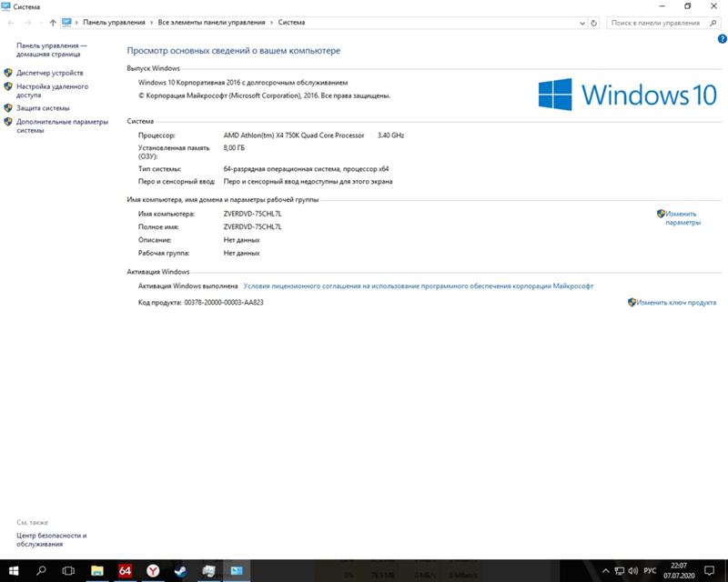This screenshot has width=728, height=582.
Task: Click the network tray icon
Action: click(x=620, y=571)
